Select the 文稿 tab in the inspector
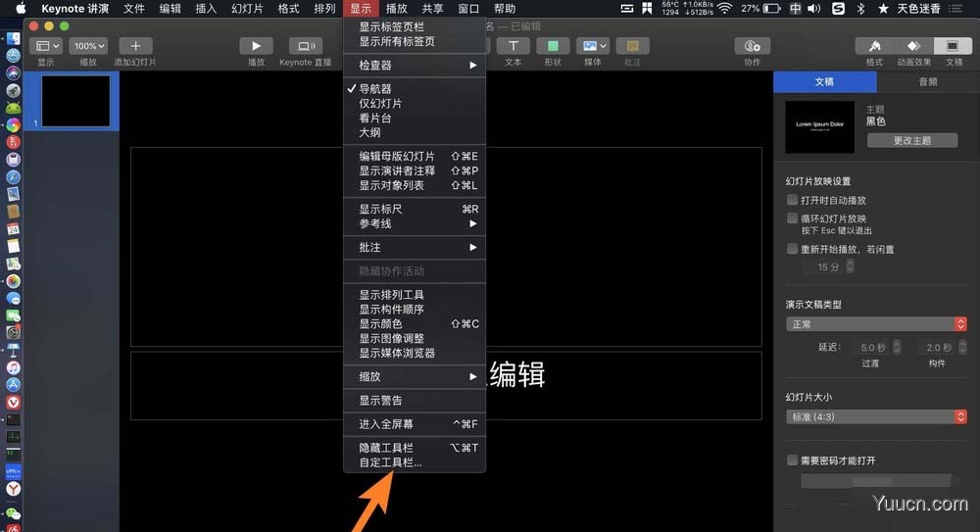Screen dimensions: 980x532 (x=824, y=81)
